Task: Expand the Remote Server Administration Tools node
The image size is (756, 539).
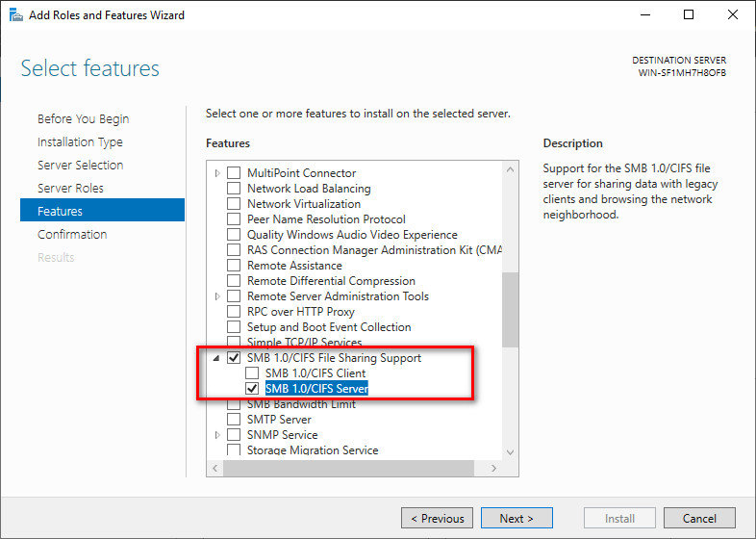Action: (x=217, y=296)
